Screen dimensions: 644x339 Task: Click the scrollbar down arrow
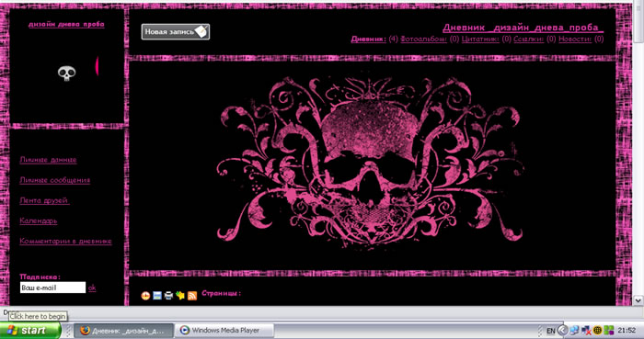pos(638,300)
